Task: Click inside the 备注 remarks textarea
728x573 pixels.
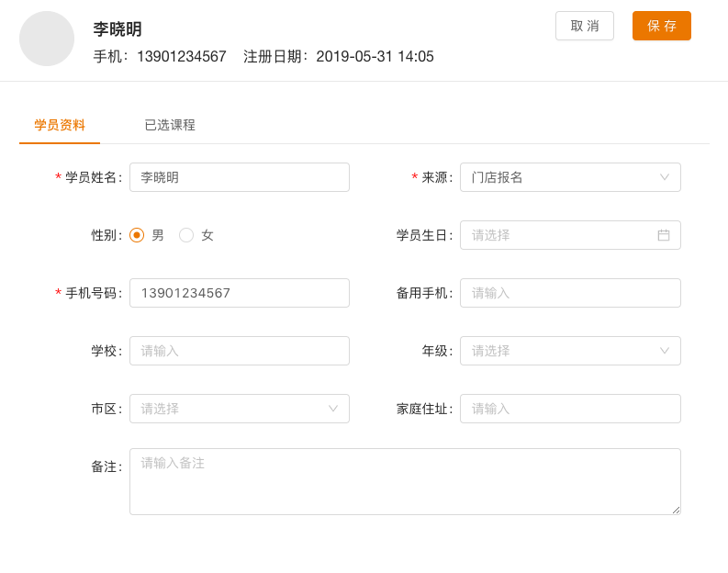Action: coord(404,481)
